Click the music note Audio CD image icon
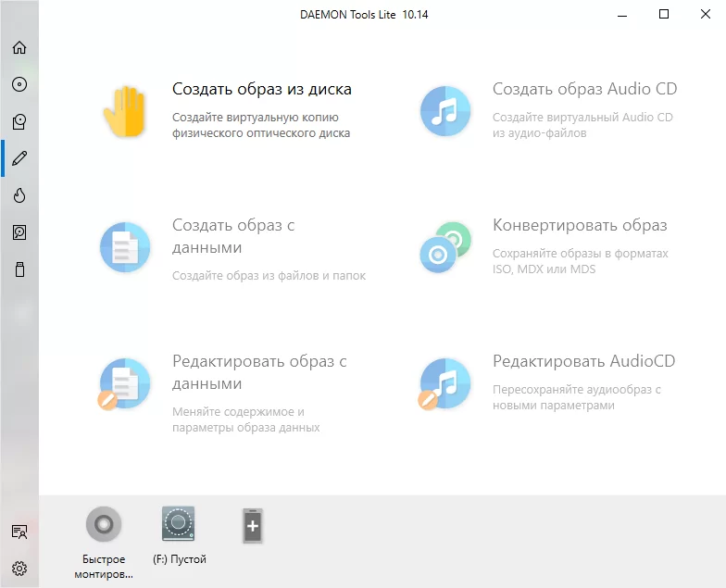The image size is (726, 588). 445,111
